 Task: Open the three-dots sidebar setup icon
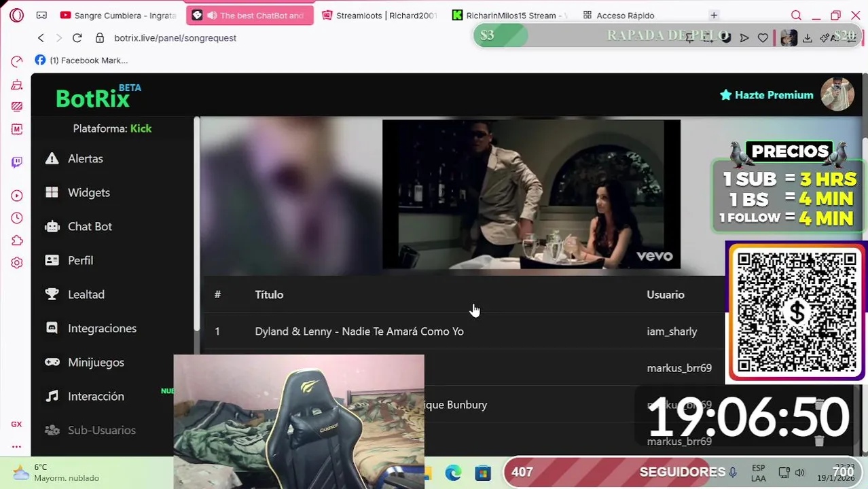click(16, 446)
